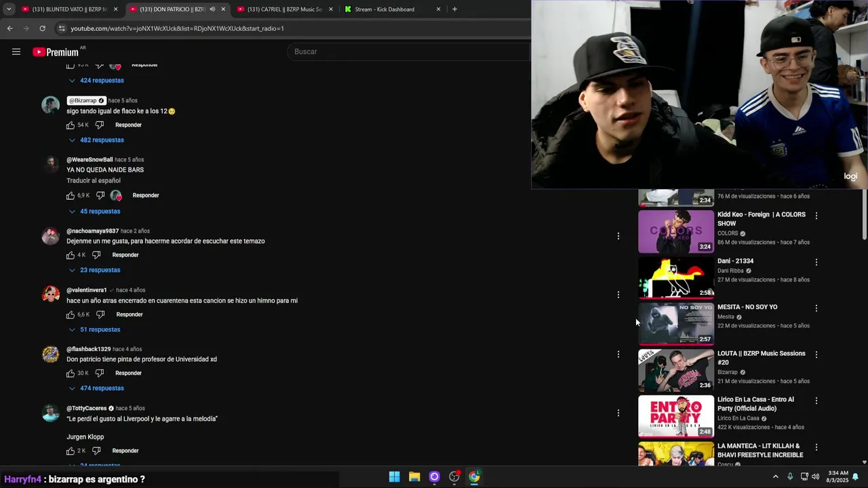
Task: Open notifications bell in system tray
Action: coord(855,476)
